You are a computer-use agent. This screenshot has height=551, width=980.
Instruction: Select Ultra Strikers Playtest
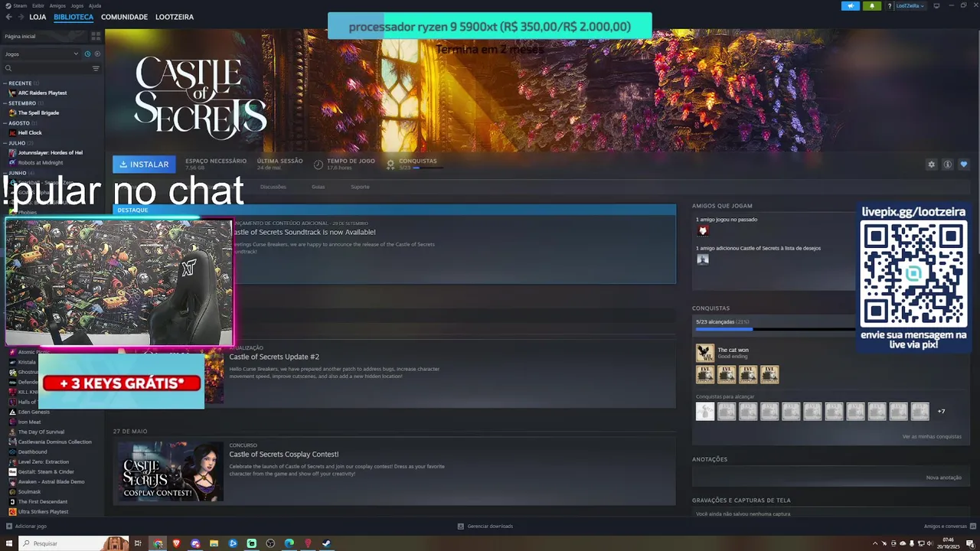pyautogui.click(x=43, y=511)
